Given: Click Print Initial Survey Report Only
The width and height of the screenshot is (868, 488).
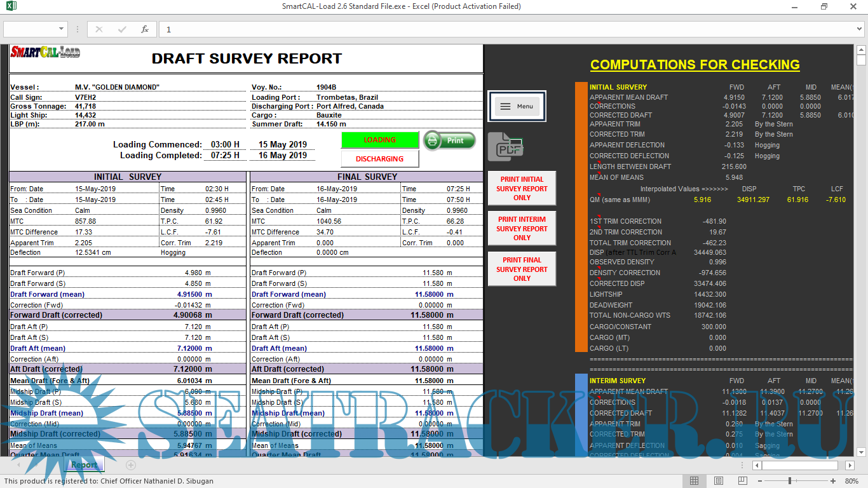Looking at the screenshot, I should pyautogui.click(x=522, y=189).
